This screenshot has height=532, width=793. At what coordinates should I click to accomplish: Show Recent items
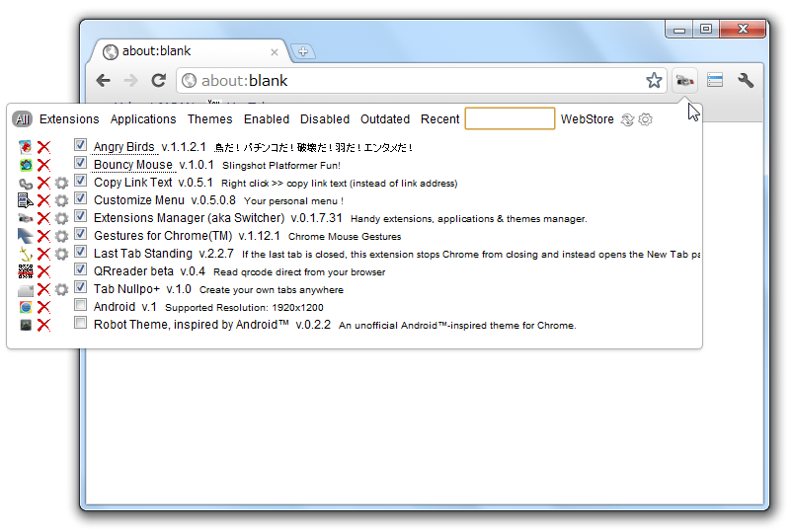(440, 119)
